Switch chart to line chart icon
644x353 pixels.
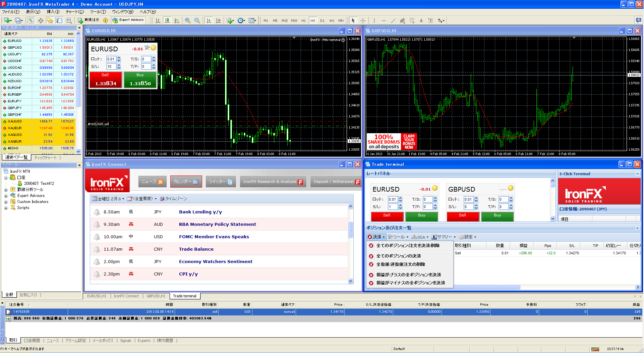point(177,20)
